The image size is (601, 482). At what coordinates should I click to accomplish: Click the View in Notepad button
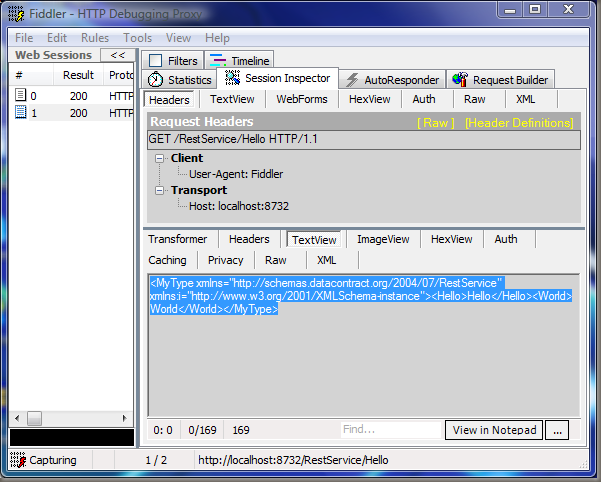click(x=494, y=430)
